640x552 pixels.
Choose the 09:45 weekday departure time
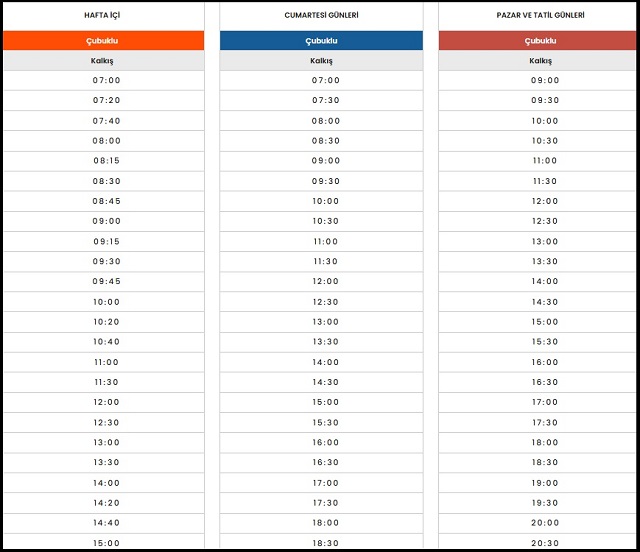click(106, 282)
